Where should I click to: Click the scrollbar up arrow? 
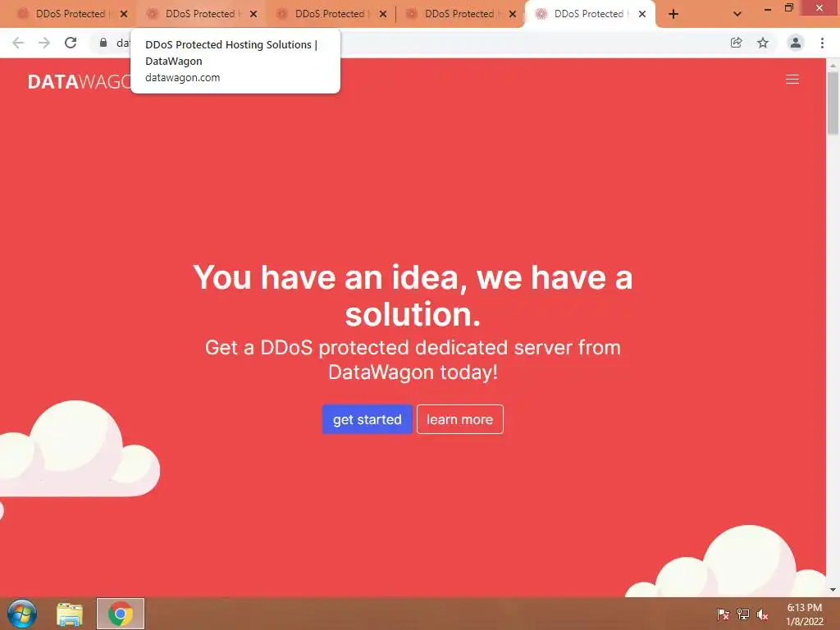click(x=833, y=65)
